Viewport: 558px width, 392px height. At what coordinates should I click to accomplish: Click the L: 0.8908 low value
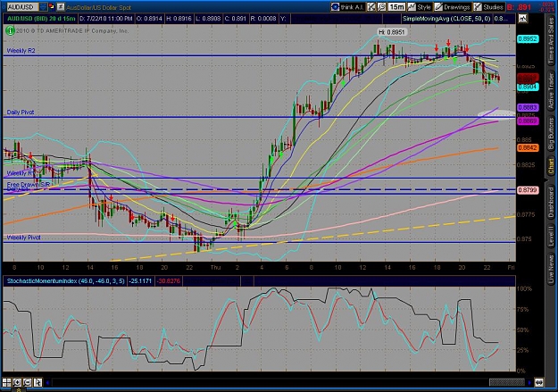(x=208, y=19)
